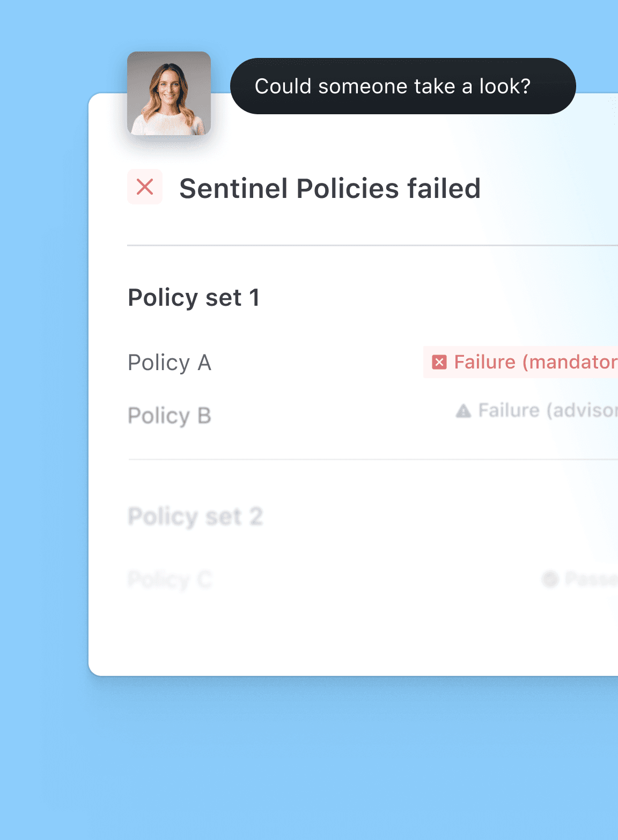Viewport: 618px width, 840px height.
Task: Click the blurred passed checkmark icon for Policy C
Action: [x=550, y=579]
